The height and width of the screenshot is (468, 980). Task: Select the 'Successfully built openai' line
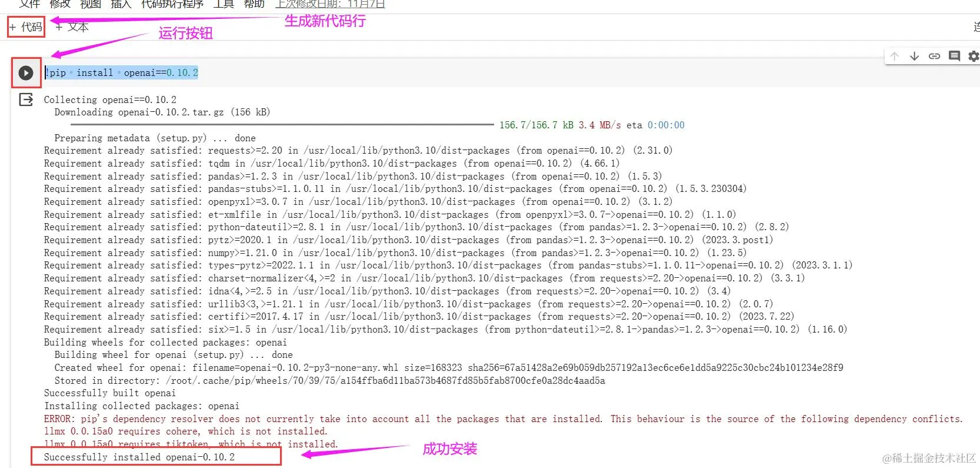point(109,393)
